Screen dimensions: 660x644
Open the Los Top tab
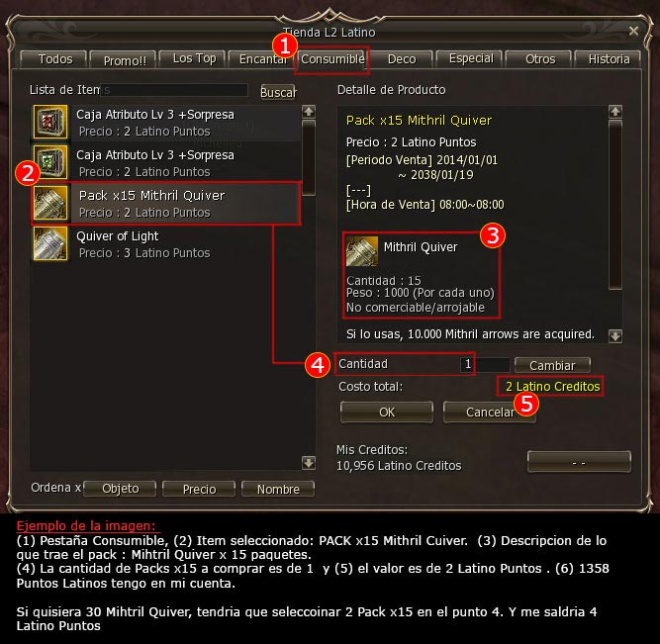194,59
